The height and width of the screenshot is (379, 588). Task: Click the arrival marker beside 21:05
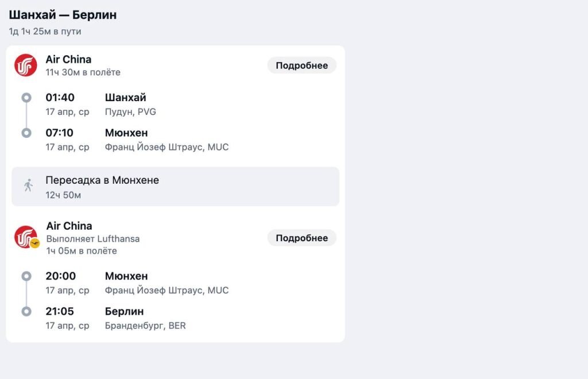pyautogui.click(x=25, y=311)
